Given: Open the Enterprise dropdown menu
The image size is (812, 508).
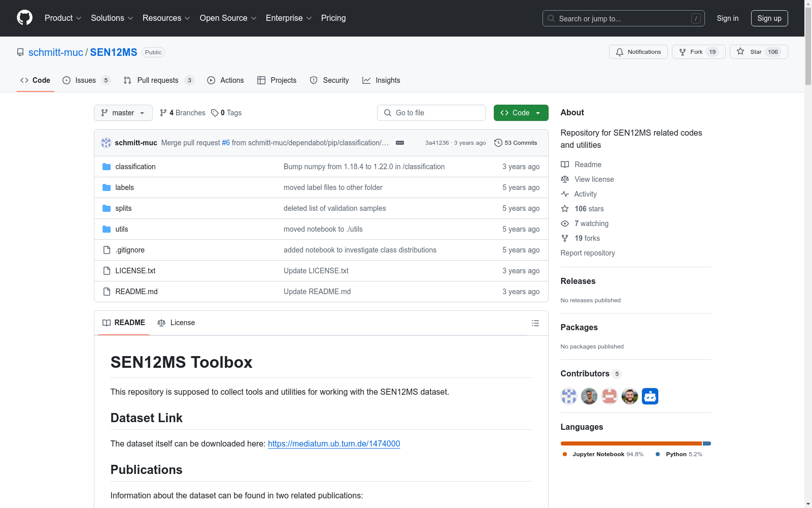Looking at the screenshot, I should [x=289, y=18].
